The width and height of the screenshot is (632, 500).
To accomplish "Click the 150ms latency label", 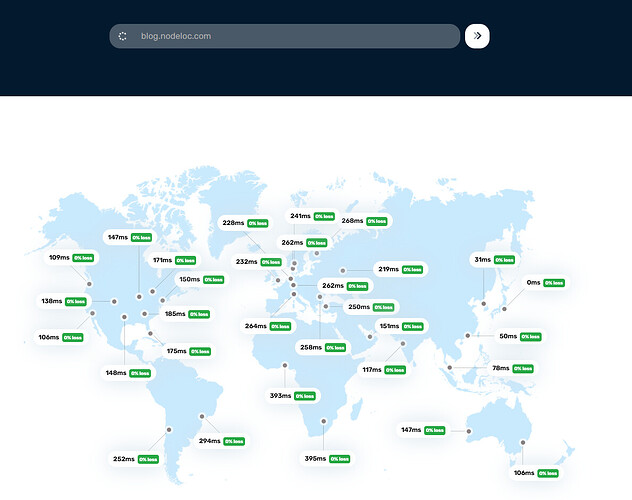I will coord(189,279).
